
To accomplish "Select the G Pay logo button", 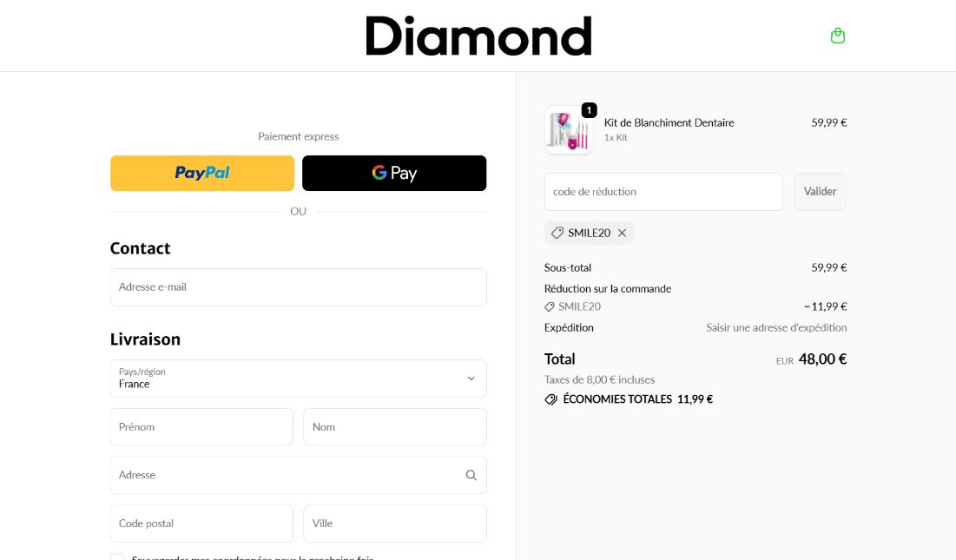I will [394, 173].
